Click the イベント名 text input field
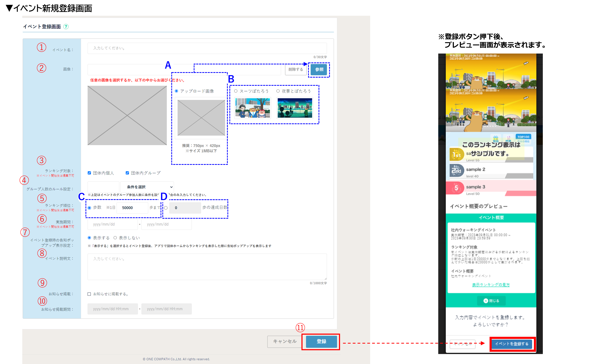Screen dimensions: 597x364 [x=207, y=48]
